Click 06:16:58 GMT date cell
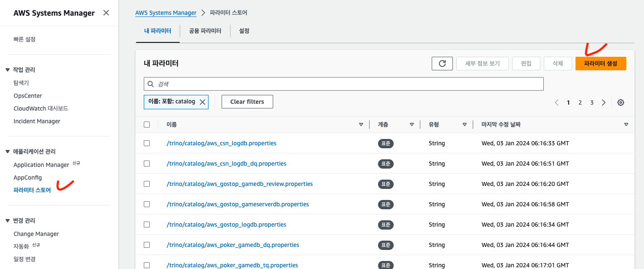The image size is (644, 269). pos(525,204)
